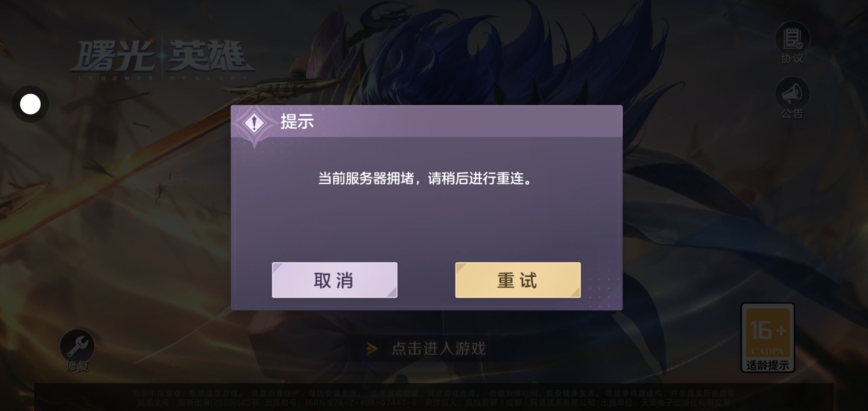This screenshot has height=411, width=868.
Task: Open the 16+ CADPA age rating badge
Action: (x=767, y=338)
